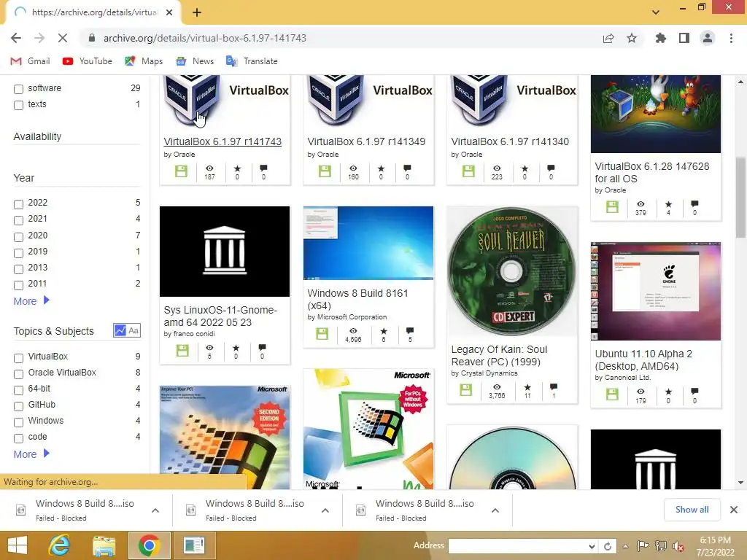Tick the software media type checkbox
This screenshot has width=747, height=560.
[x=18, y=89]
